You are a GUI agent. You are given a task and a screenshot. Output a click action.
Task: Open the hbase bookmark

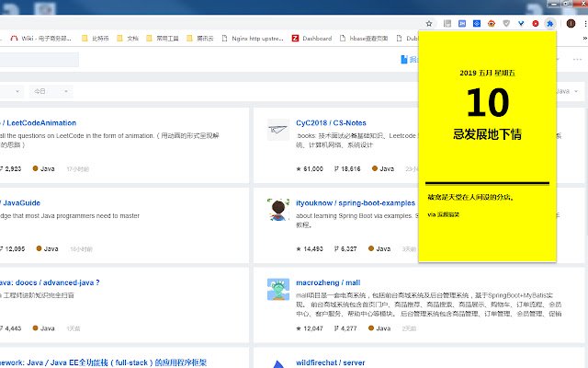click(x=364, y=39)
